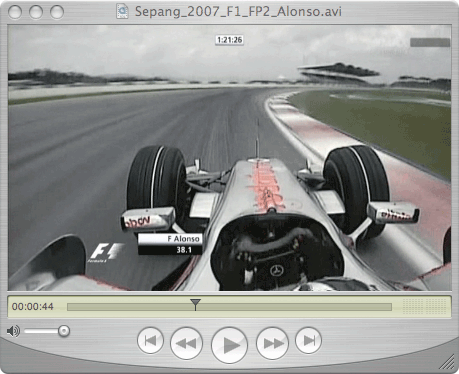Click the playhead marker on timeline
Image resolution: width=459 pixels, height=374 pixels.
point(195,304)
